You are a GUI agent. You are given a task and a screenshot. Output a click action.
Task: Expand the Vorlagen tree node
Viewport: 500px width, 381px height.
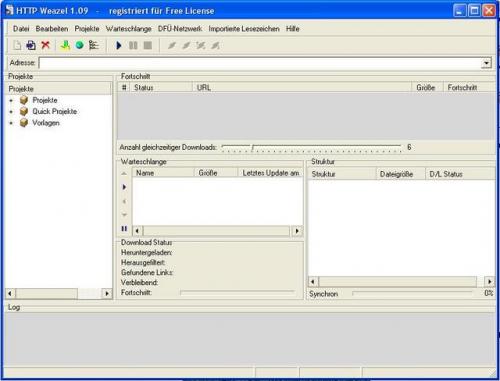point(11,123)
